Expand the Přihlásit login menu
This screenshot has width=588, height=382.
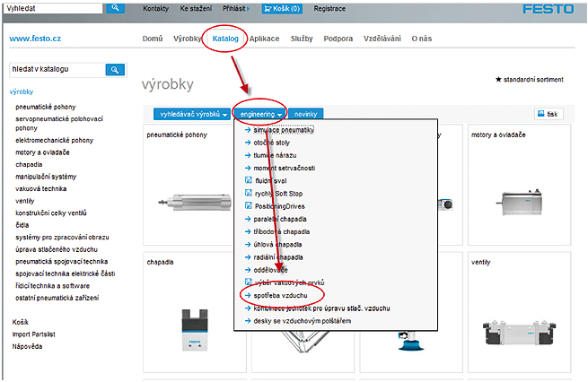click(236, 9)
